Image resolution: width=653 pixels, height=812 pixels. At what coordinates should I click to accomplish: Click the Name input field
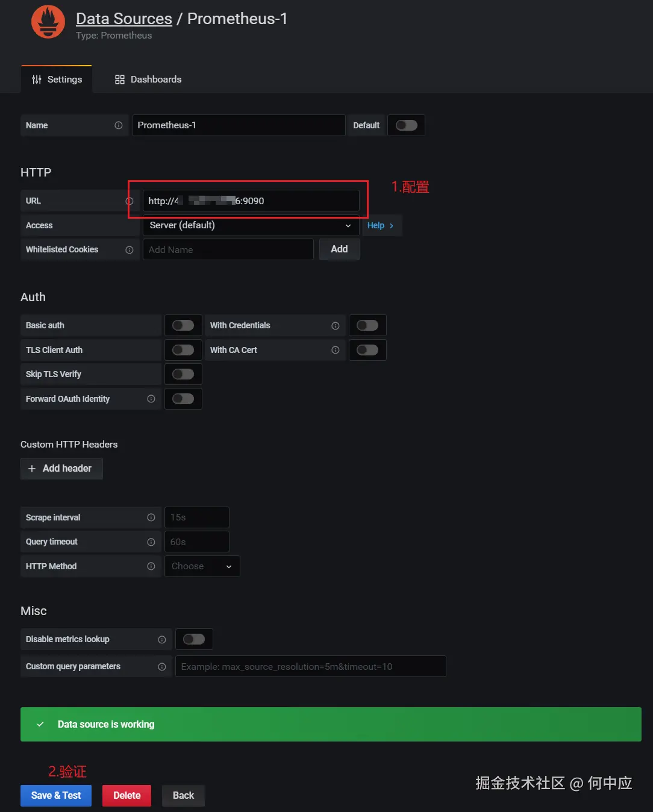tap(239, 125)
